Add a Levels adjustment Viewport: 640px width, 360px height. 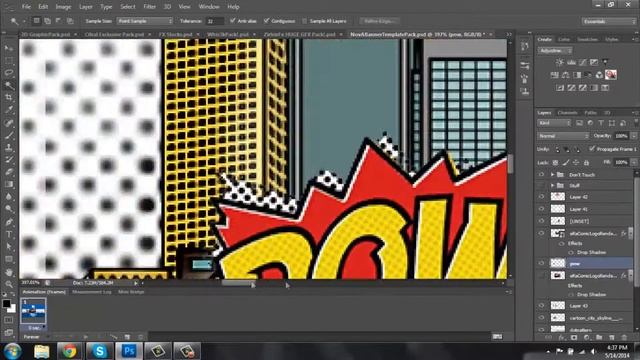coord(571,62)
